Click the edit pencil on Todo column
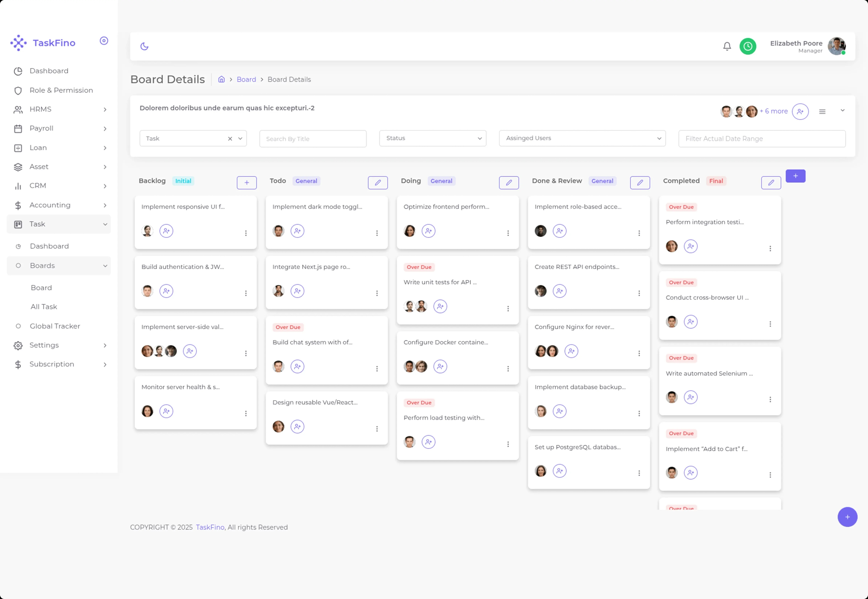This screenshot has width=868, height=599. [x=378, y=183]
